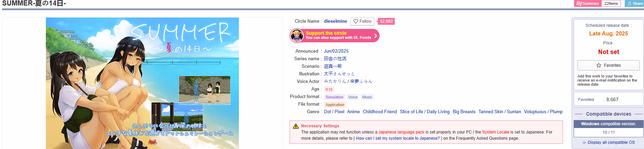Image resolution: width=644 pixels, height=149 pixels.
Task: Open the Voluptuous / Plump genre
Action: point(543,111)
